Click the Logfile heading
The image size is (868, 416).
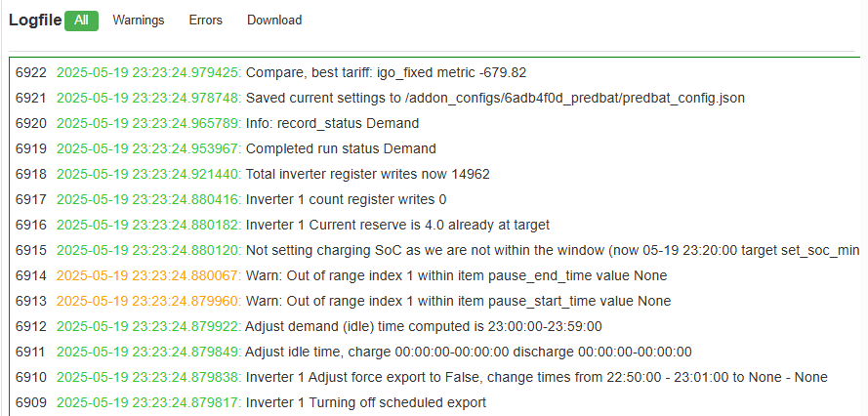pos(35,21)
